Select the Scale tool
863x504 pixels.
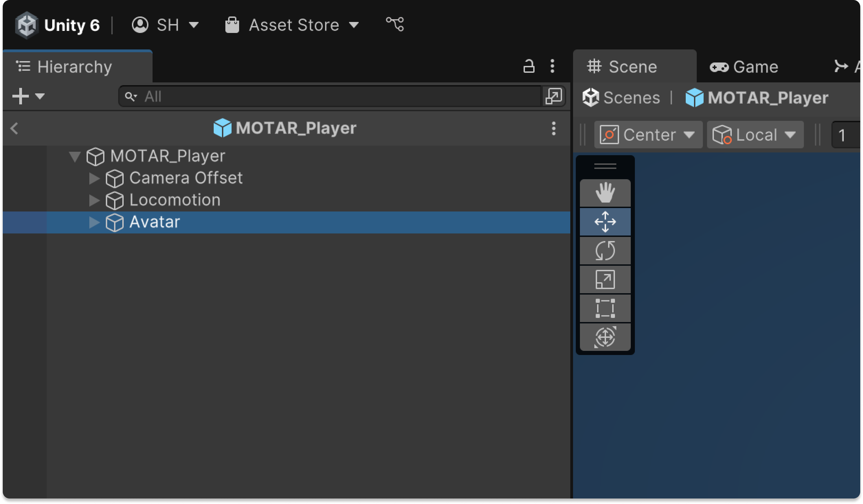click(605, 279)
